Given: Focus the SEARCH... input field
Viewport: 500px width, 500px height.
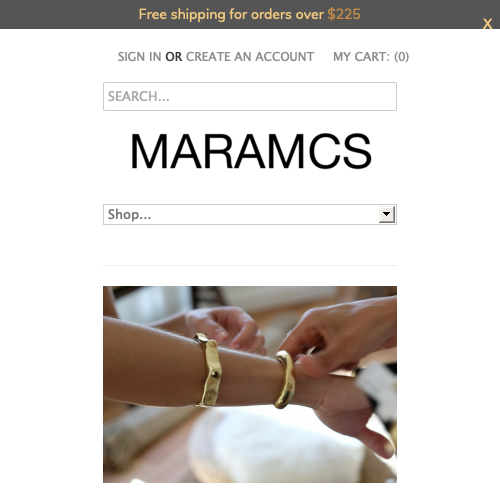Looking at the screenshot, I should pos(250,96).
